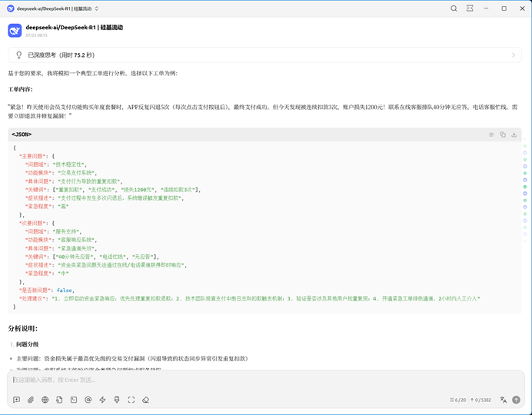The width and height of the screenshot is (532, 415).
Task: Minimize the chat window
Action: tap(486, 8)
